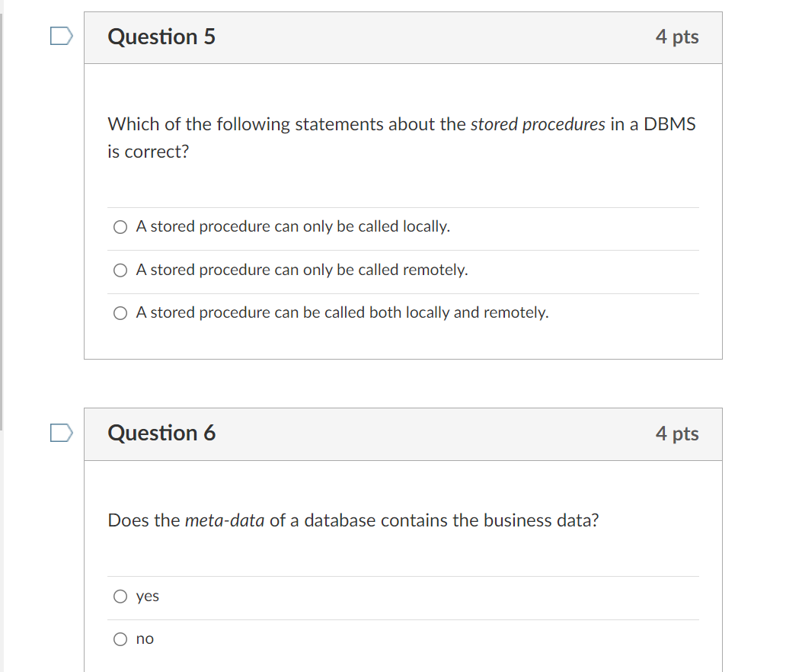Select the radio button for 'only be called locally'
Screen dimensions: 802x672
pyautogui.click(x=120, y=227)
